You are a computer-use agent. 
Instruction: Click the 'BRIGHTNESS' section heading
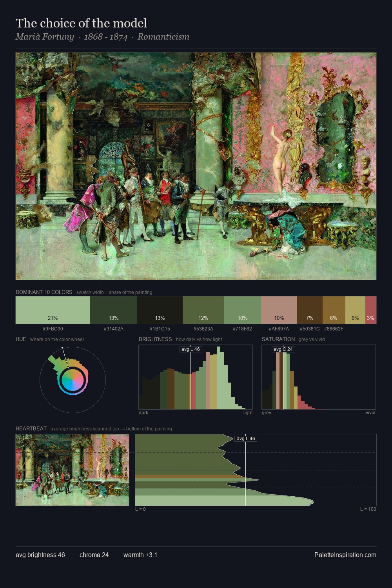pos(155,339)
